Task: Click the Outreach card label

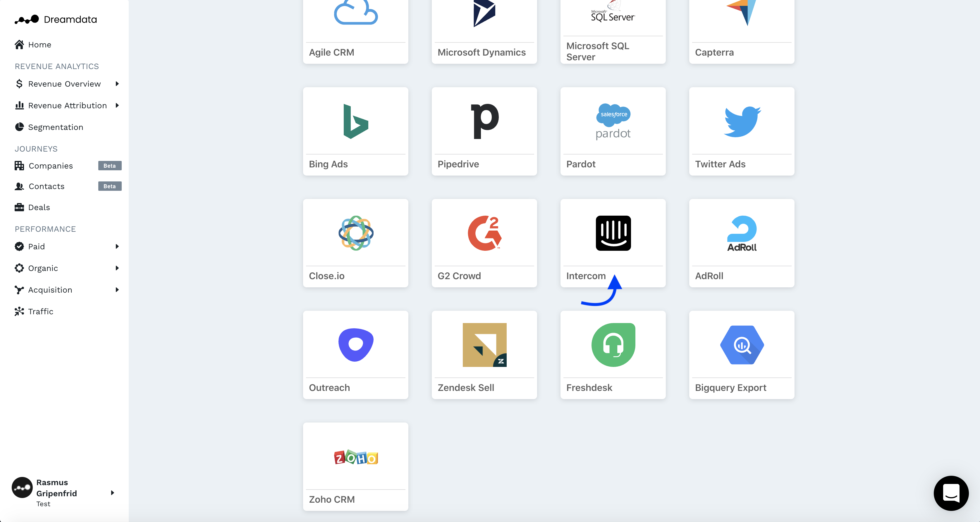Action: [x=329, y=388]
